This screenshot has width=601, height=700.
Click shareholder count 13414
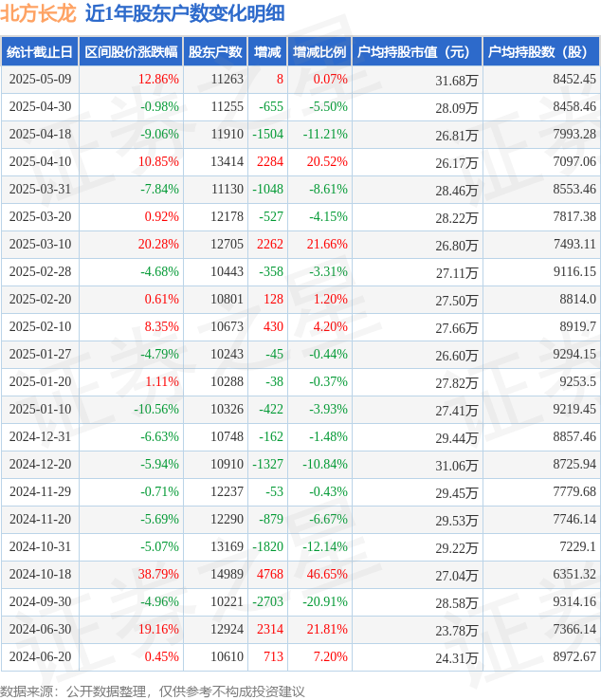pos(228,161)
